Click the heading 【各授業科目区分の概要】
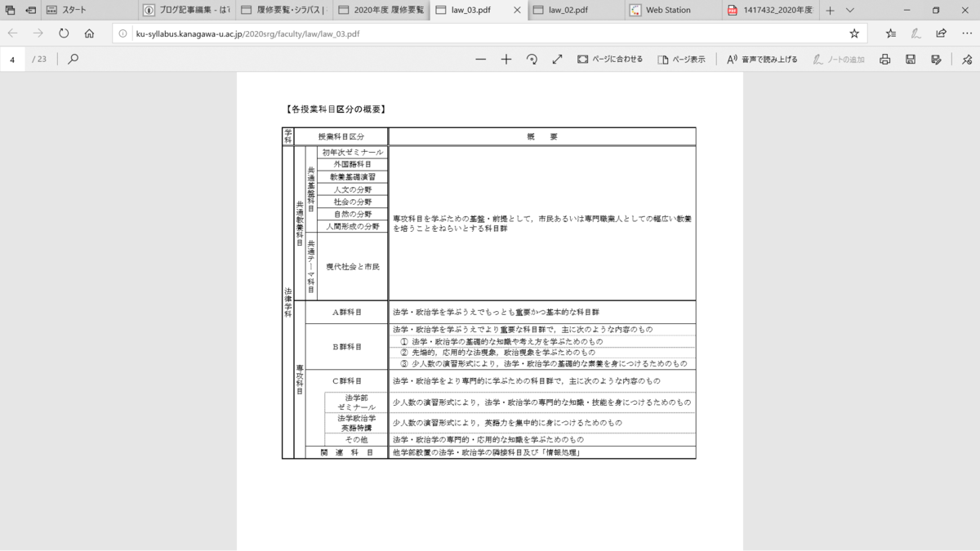980x551 pixels. pos(335,109)
